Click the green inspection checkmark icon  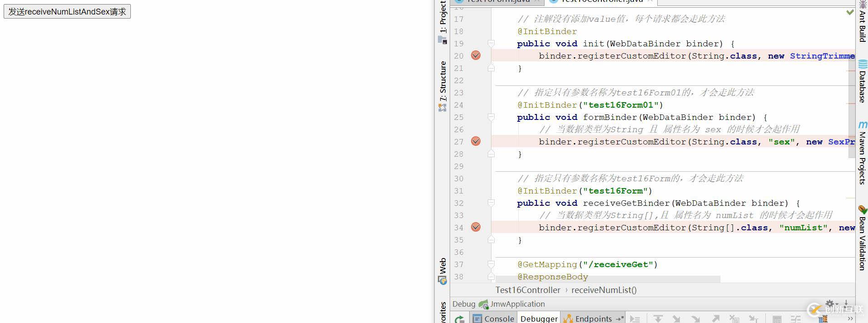point(850,12)
